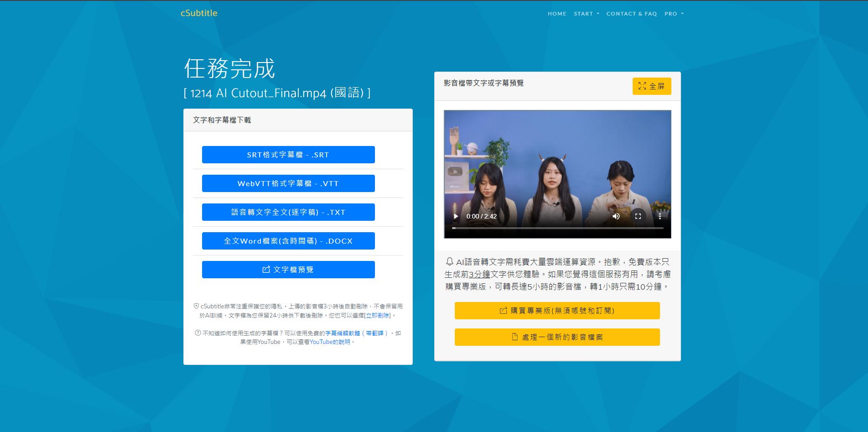
Task: Go to HOME in navigation
Action: click(x=557, y=14)
